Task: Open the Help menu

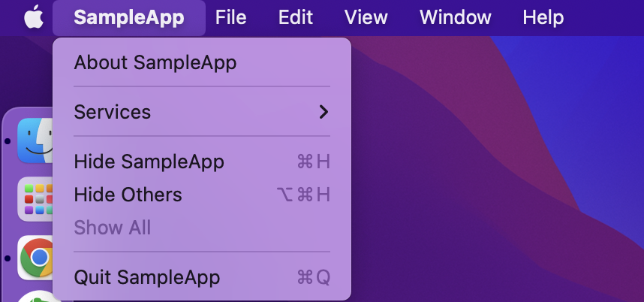Action: (x=543, y=18)
